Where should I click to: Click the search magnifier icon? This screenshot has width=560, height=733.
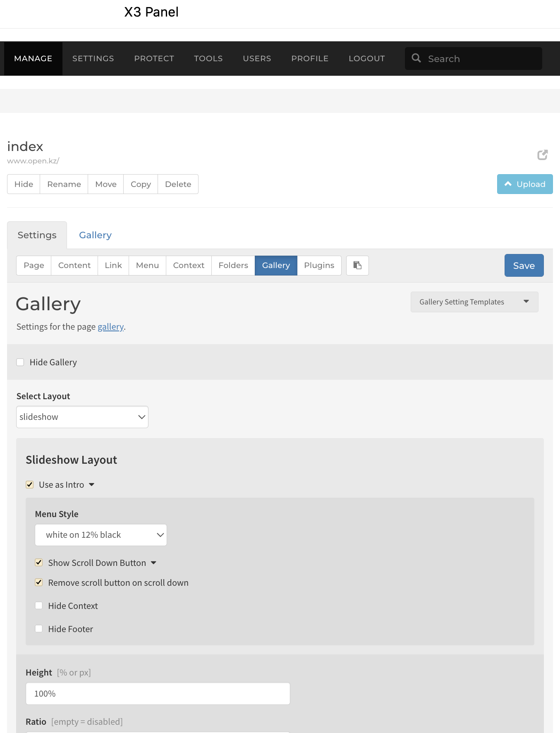(416, 58)
